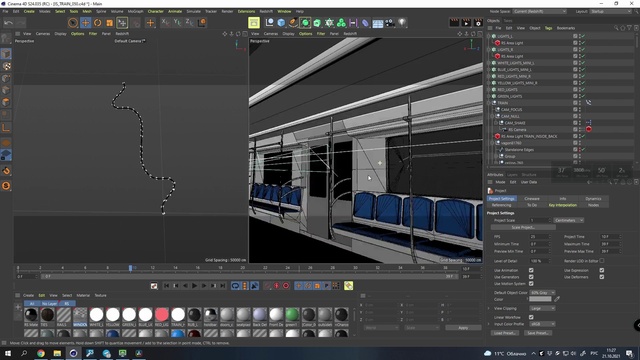
Task: Open Input Color Profile sRGB dropdown
Action: pos(542,324)
